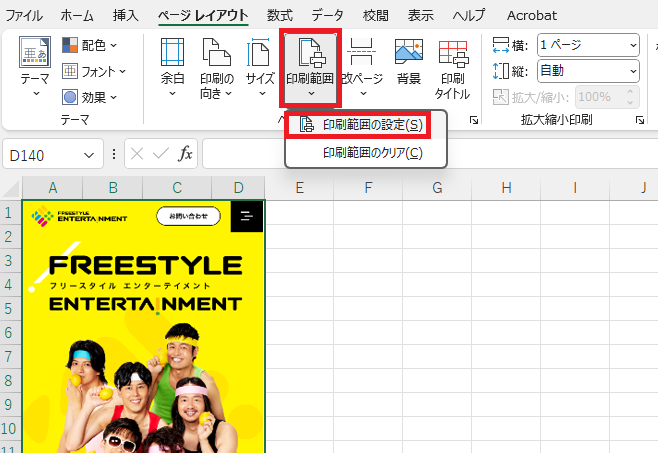This screenshot has width=658, height=453.
Task: Click the formula bar cancel X icon
Action: click(x=137, y=154)
